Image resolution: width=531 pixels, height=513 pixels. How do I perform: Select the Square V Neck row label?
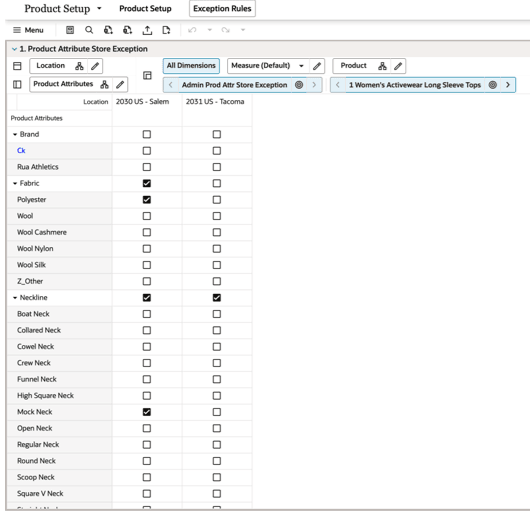tap(40, 494)
